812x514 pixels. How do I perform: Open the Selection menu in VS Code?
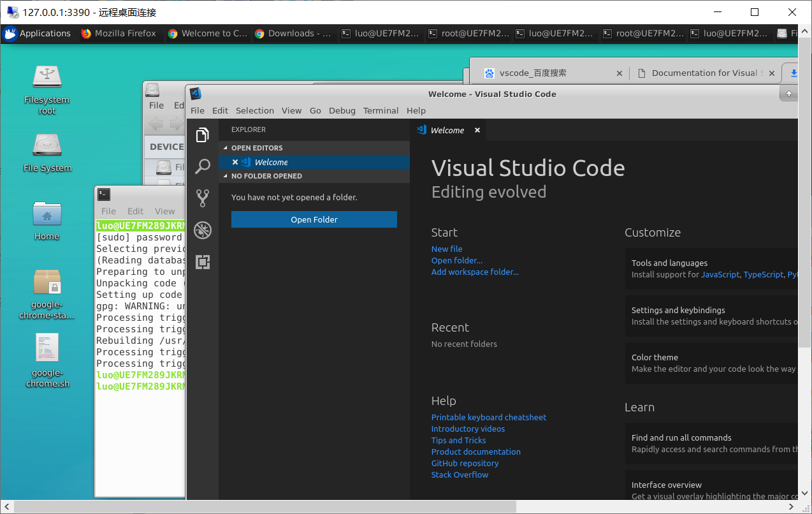254,110
